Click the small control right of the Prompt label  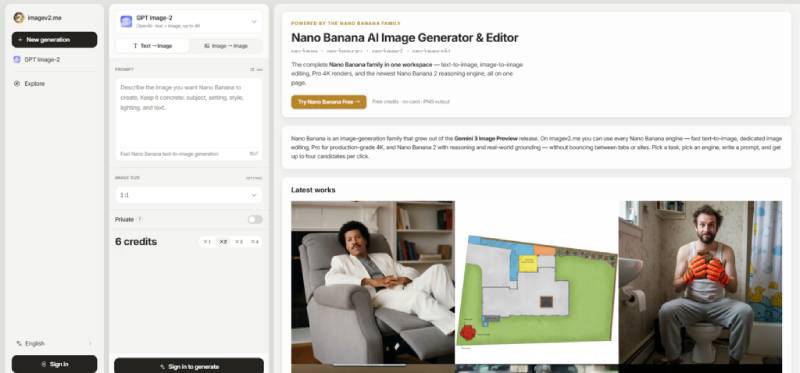point(256,69)
